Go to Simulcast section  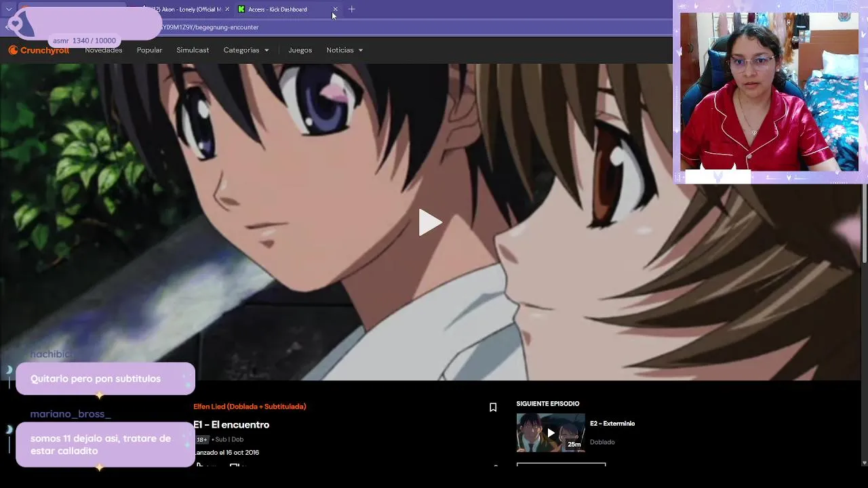click(193, 50)
